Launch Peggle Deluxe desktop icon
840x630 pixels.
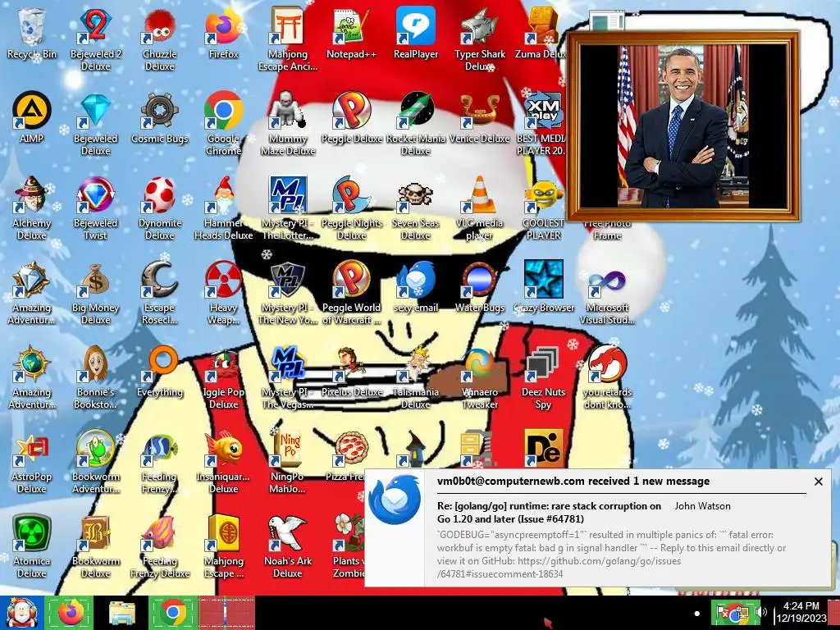(x=351, y=118)
